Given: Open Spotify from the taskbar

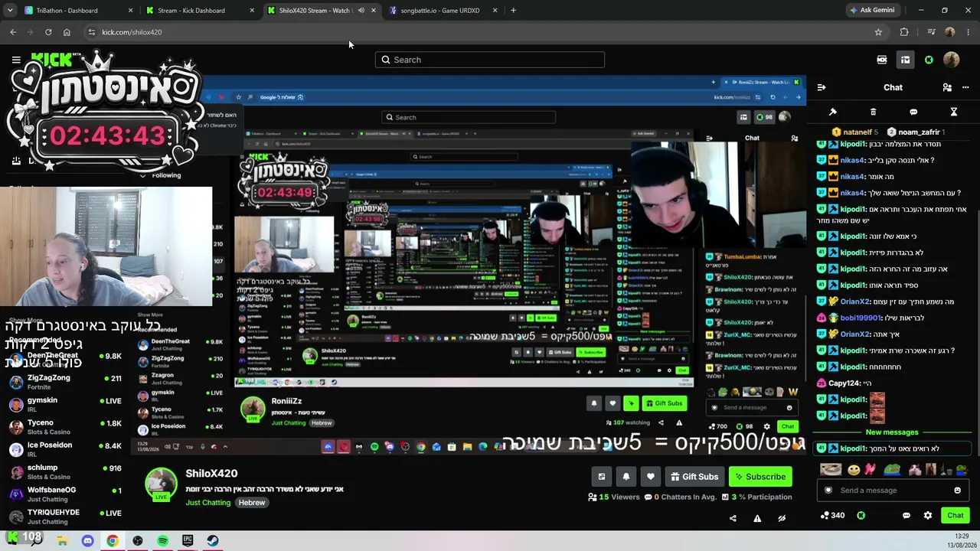Looking at the screenshot, I should [163, 541].
